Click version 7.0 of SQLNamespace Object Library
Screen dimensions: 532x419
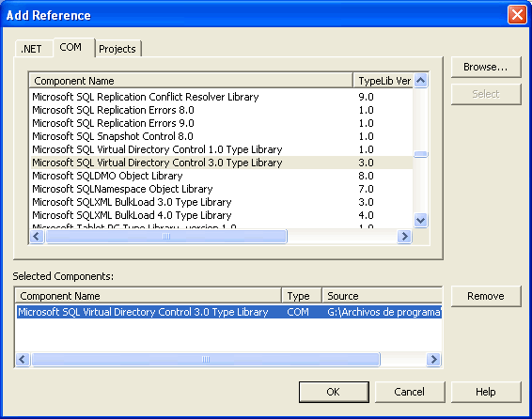pyautogui.click(x=366, y=189)
